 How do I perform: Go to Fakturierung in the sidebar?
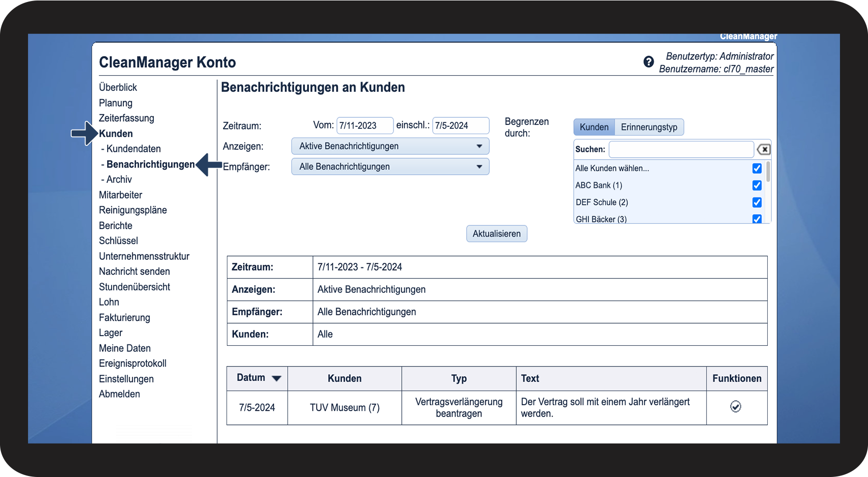[x=124, y=318]
